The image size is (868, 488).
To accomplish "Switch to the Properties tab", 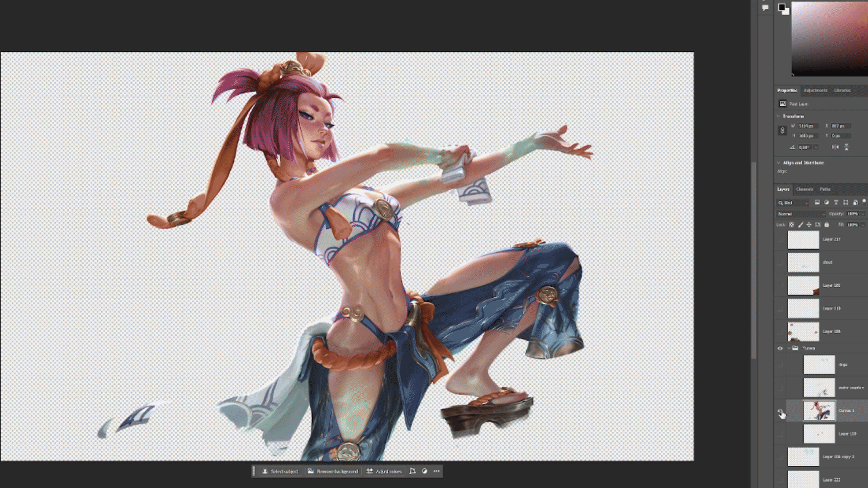I will [x=787, y=90].
